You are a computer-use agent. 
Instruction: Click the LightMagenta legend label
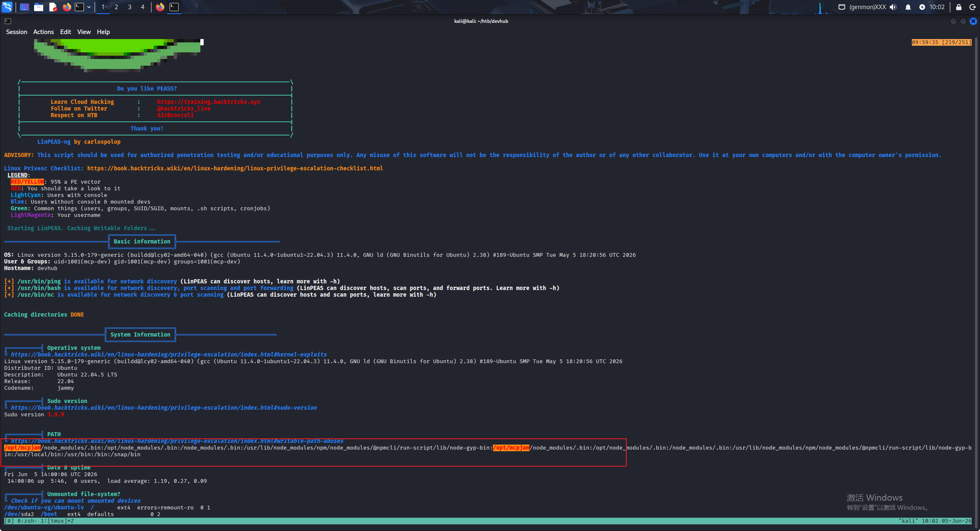(31, 215)
